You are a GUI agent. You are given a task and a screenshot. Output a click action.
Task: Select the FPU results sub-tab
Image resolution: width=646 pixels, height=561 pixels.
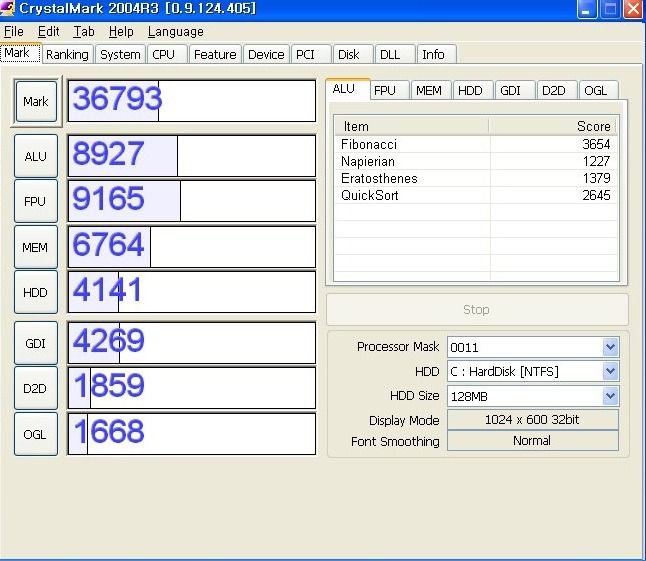click(x=389, y=90)
